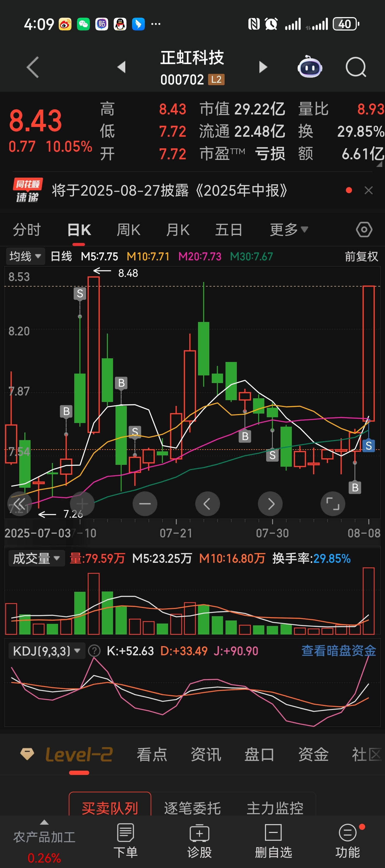Jump to earliest data with double-left arrow

[x=20, y=504]
